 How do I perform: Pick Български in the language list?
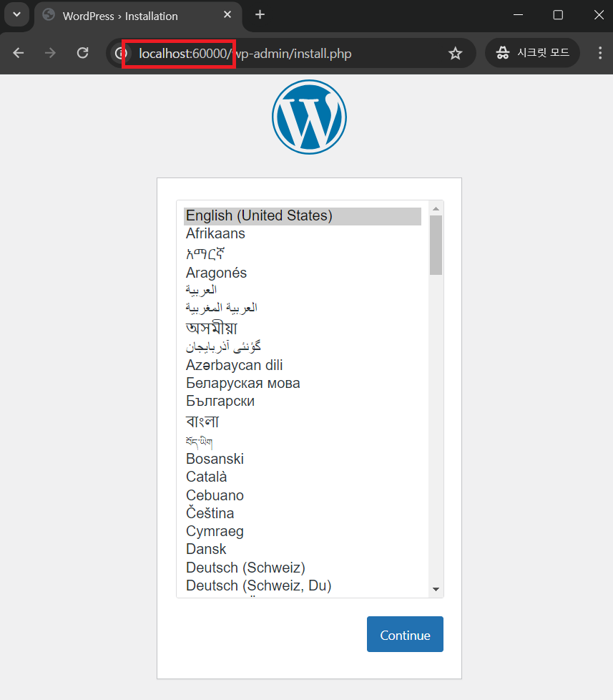pyautogui.click(x=303, y=402)
